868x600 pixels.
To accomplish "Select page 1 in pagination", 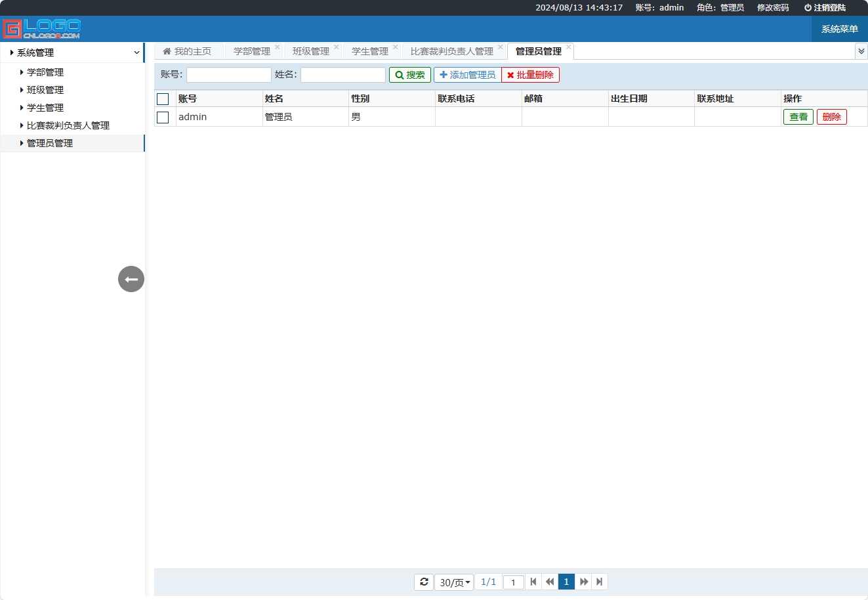I will [566, 582].
